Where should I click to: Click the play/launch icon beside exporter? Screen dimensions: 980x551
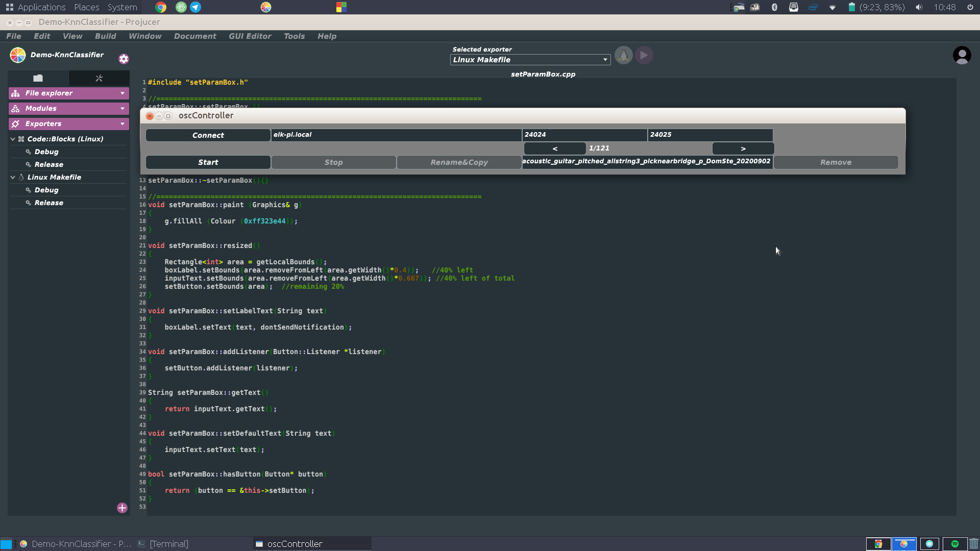point(644,55)
